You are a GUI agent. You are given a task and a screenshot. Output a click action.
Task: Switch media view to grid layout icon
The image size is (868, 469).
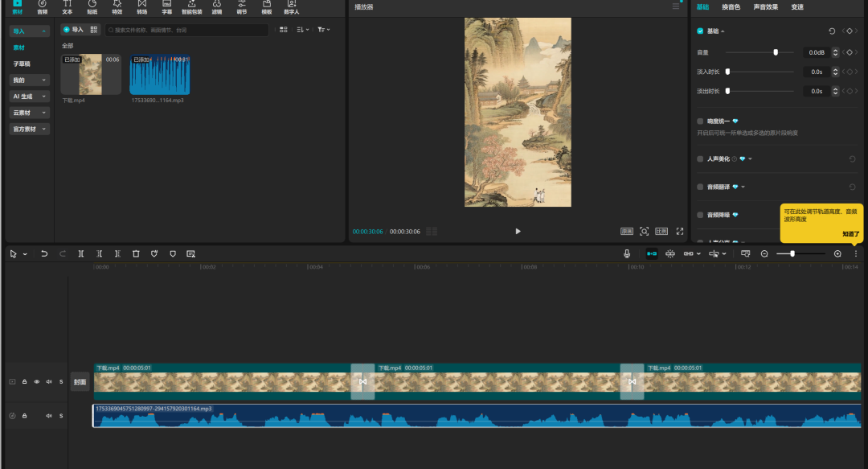(x=284, y=30)
